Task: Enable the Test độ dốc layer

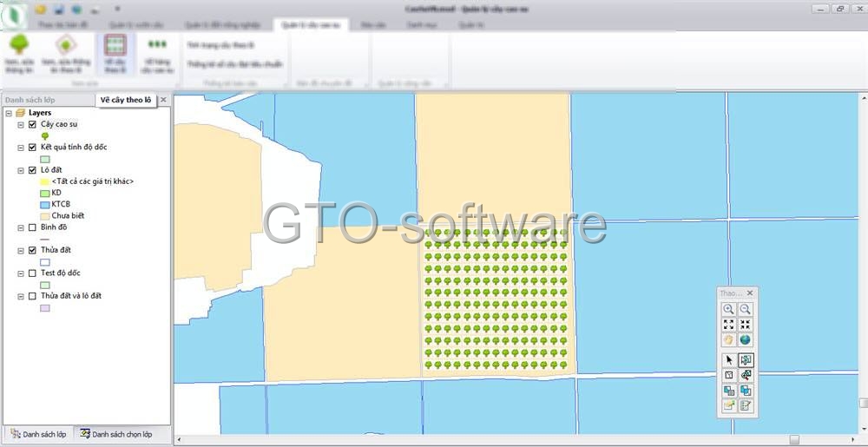Action: [32, 273]
